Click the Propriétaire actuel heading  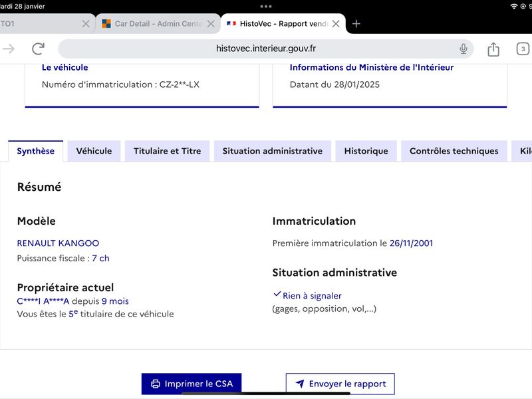[65, 288]
